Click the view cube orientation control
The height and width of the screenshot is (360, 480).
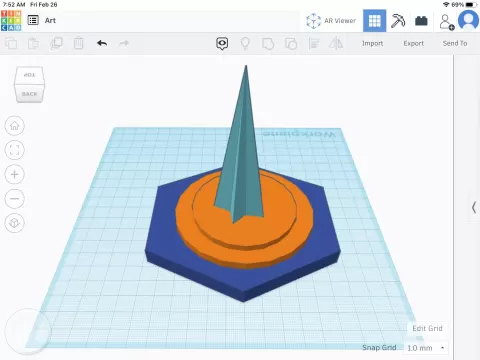(x=29, y=84)
